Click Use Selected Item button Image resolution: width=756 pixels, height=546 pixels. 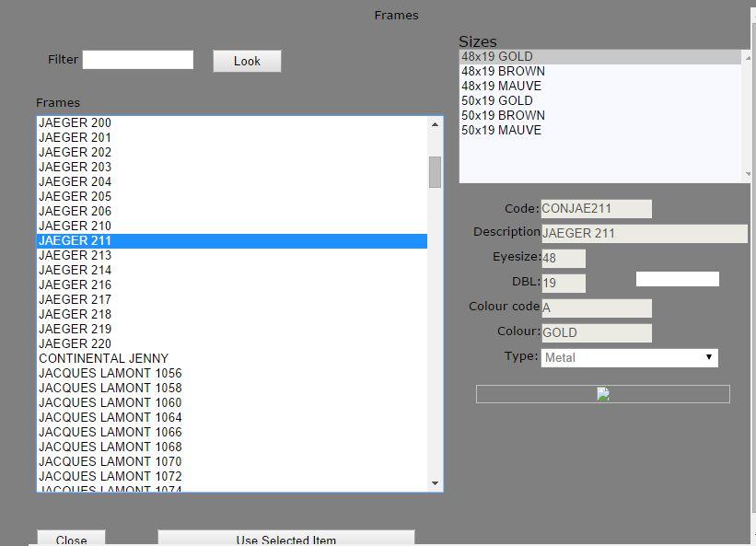[285, 539]
